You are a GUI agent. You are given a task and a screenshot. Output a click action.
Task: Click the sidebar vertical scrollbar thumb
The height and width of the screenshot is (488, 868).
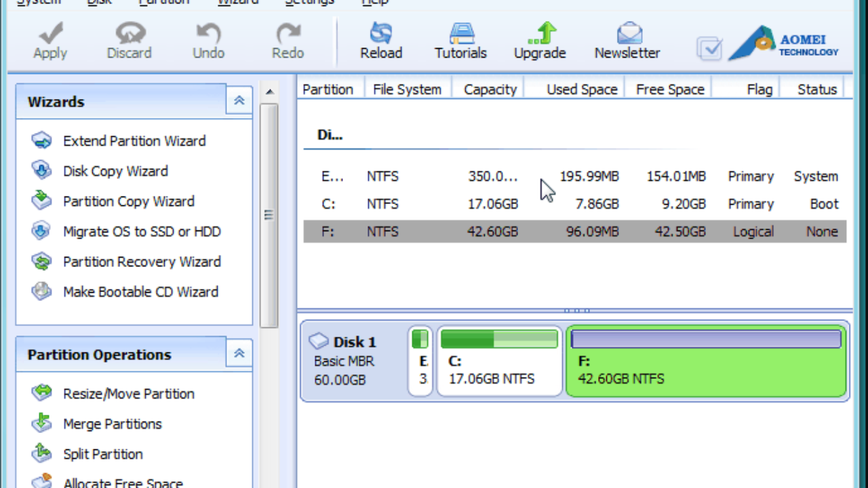269,215
